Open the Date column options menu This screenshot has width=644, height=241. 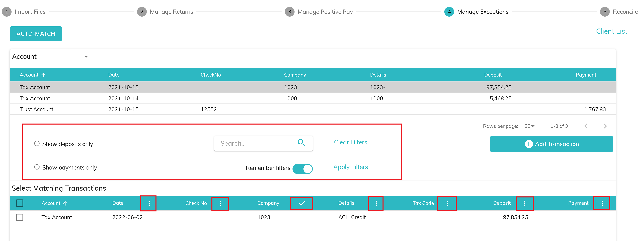point(149,203)
